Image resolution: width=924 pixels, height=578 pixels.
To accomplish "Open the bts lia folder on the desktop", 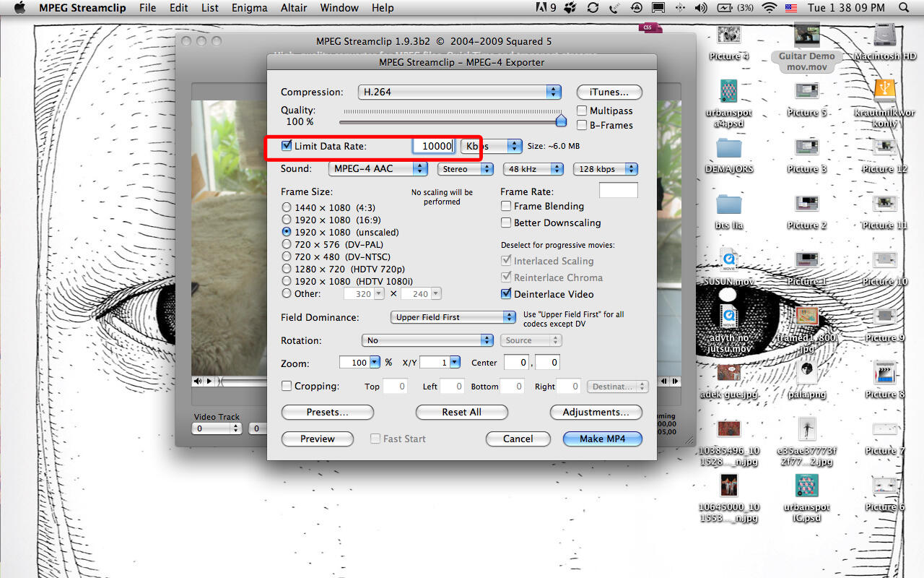I will [x=728, y=204].
